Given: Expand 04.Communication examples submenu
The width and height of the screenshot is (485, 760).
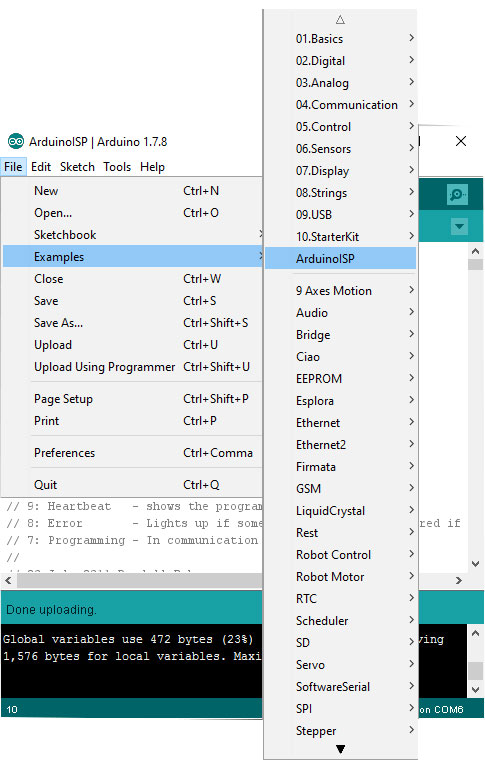Looking at the screenshot, I should coord(341,105).
